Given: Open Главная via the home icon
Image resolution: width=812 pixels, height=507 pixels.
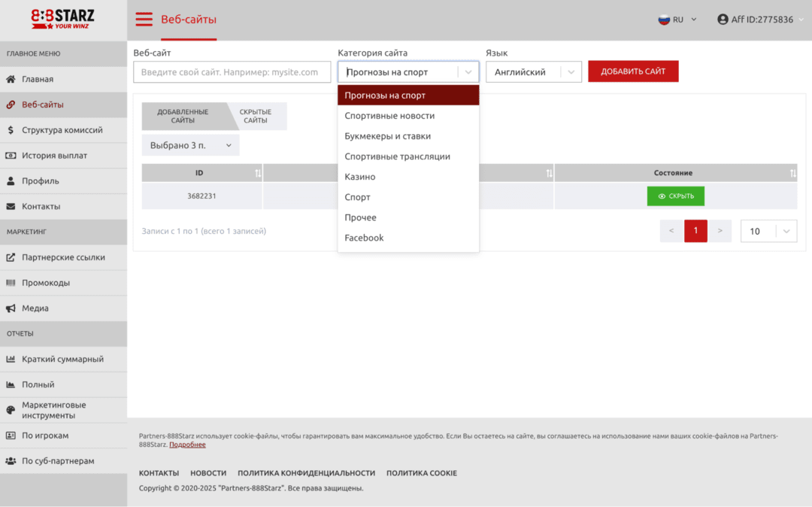Looking at the screenshot, I should tap(11, 79).
